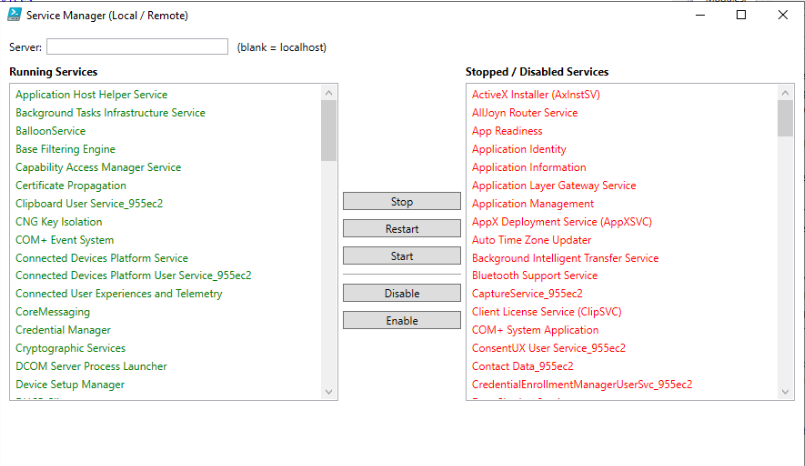The height and width of the screenshot is (466, 805).
Task: Select Bluetooth Support Service entry
Action: (534, 276)
